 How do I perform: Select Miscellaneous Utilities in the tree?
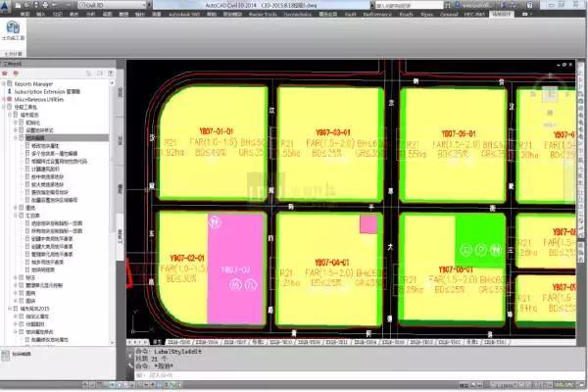(41, 101)
